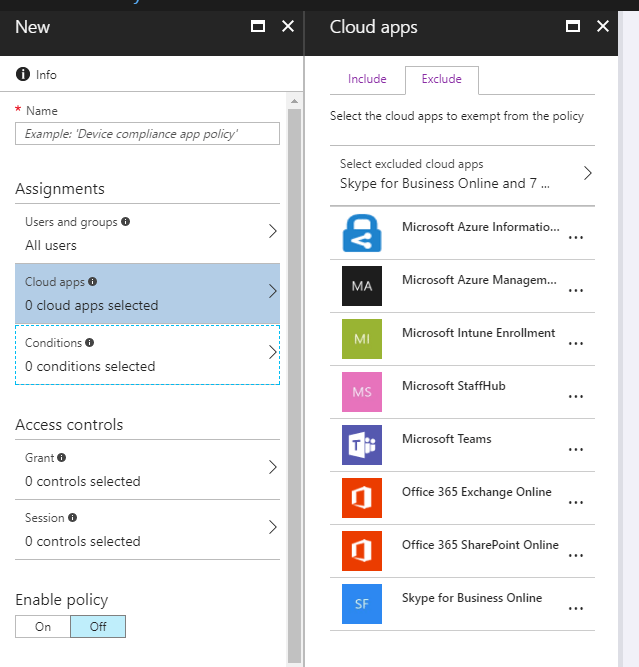Click the SF Skype for Business icon
This screenshot has height=667, width=639.
362,604
